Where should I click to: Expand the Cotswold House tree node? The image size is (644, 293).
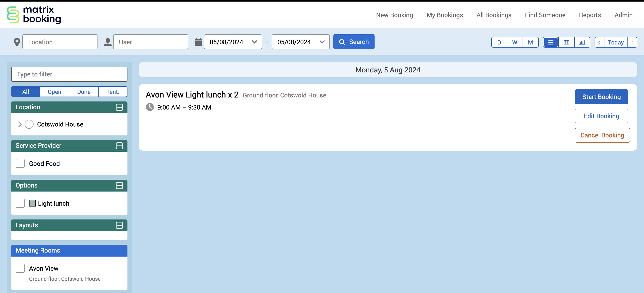[x=20, y=124]
